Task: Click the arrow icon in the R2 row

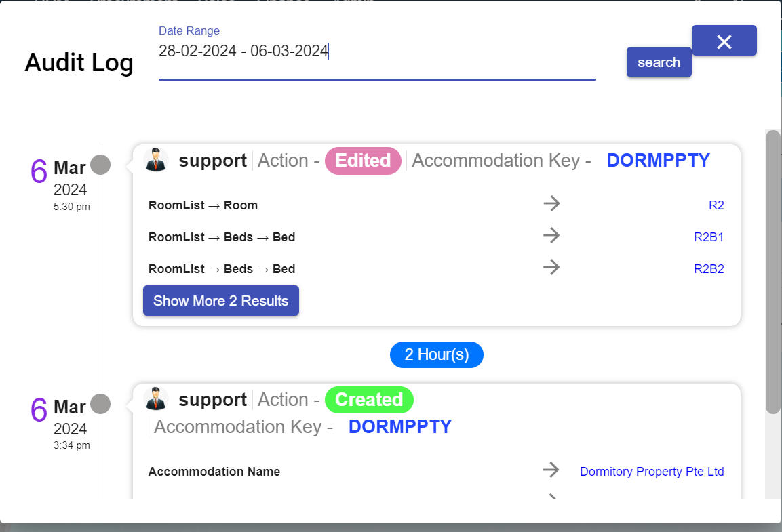Action: tap(552, 204)
